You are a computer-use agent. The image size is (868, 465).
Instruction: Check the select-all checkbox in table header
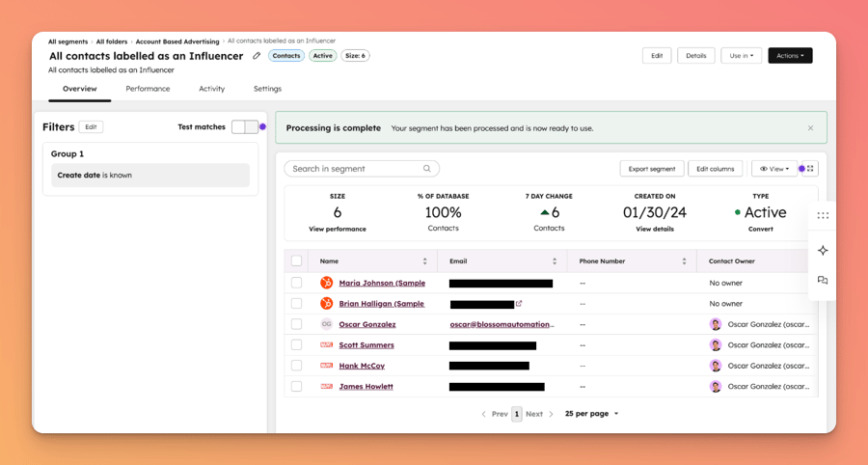click(x=297, y=261)
